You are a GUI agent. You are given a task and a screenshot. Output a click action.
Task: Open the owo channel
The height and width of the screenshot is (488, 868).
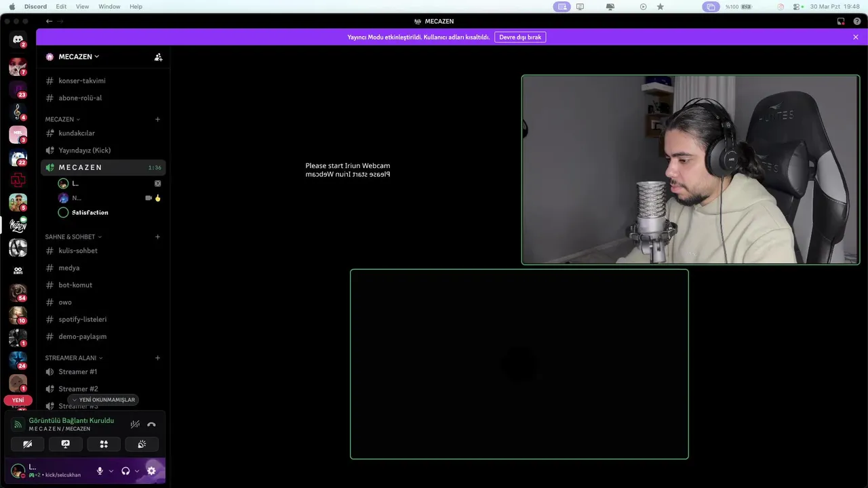tap(103, 302)
